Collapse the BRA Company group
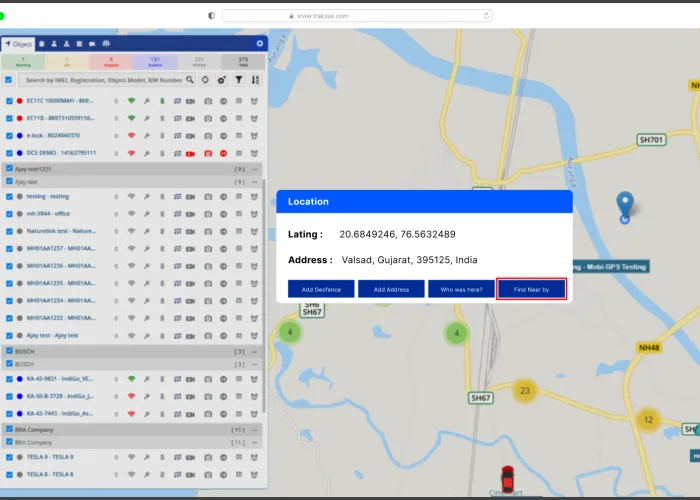 254,429
